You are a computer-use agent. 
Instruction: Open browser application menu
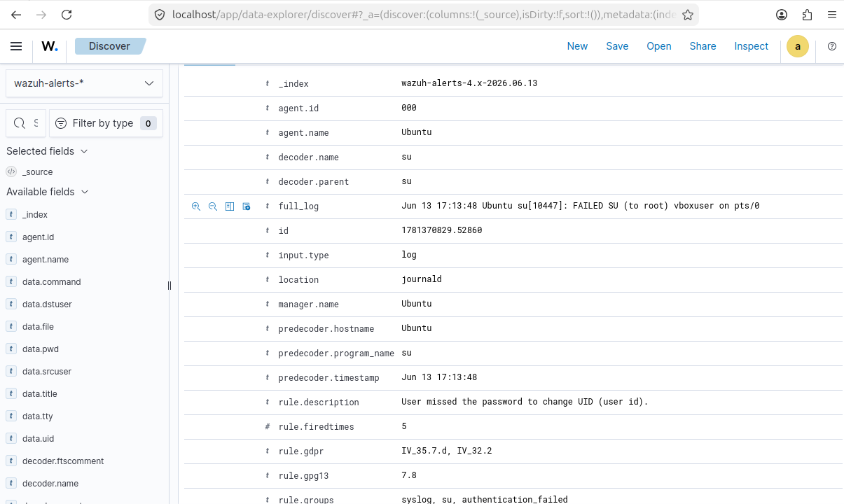831,15
